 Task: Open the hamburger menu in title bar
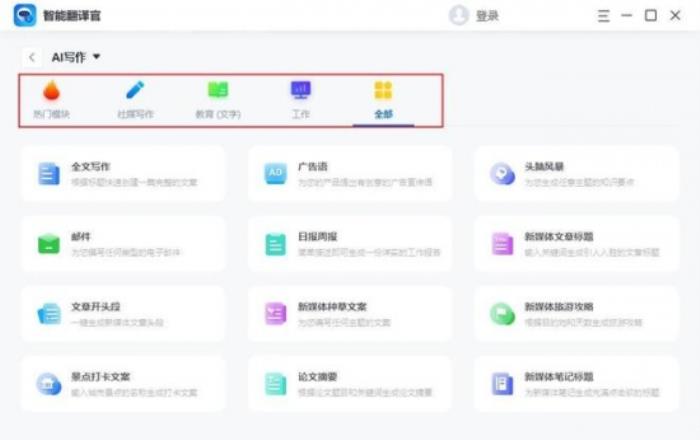point(604,16)
